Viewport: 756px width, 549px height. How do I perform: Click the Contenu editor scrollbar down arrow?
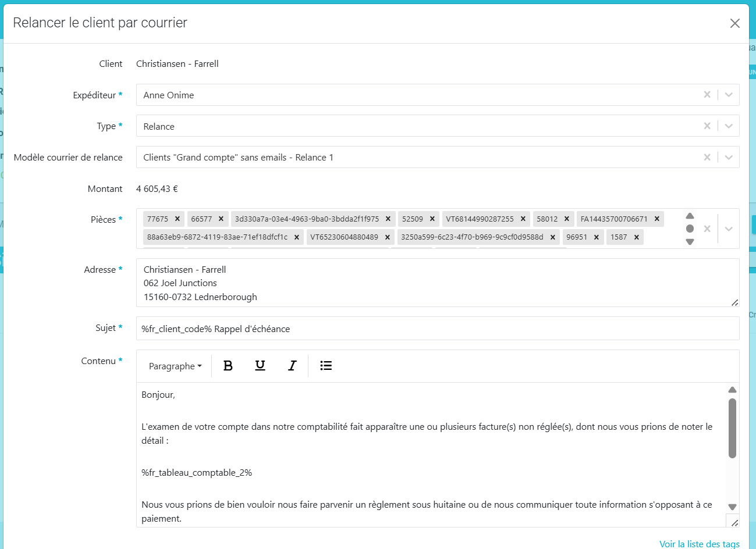click(732, 507)
